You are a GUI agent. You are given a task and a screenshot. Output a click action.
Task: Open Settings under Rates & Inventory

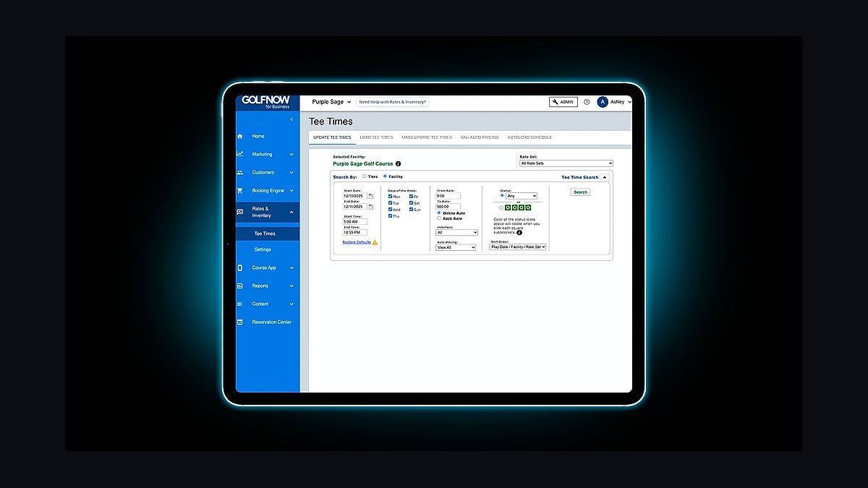[x=263, y=249]
